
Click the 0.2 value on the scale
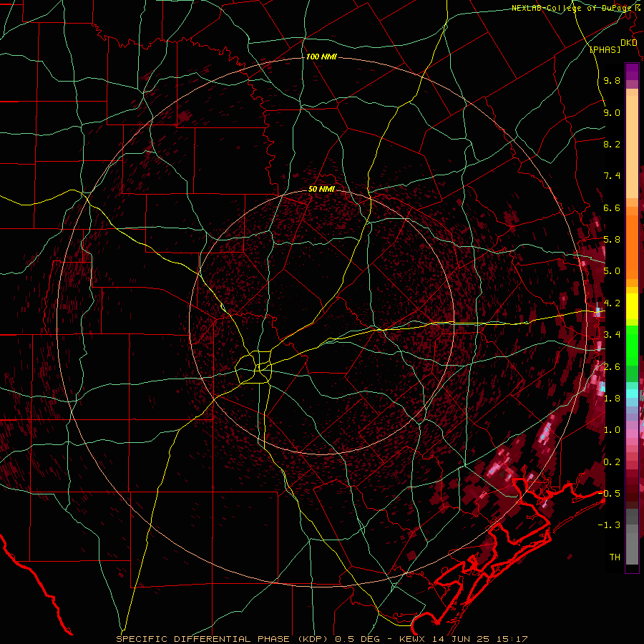coord(612,462)
